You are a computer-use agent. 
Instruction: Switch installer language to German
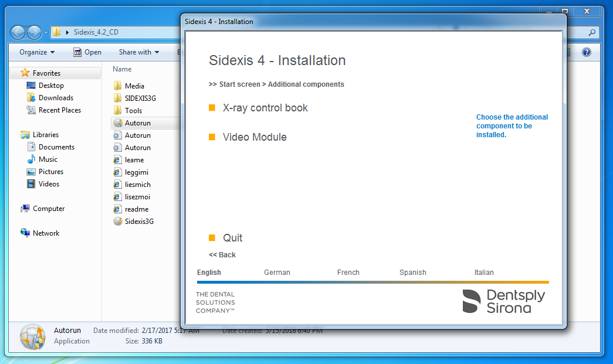tap(277, 272)
